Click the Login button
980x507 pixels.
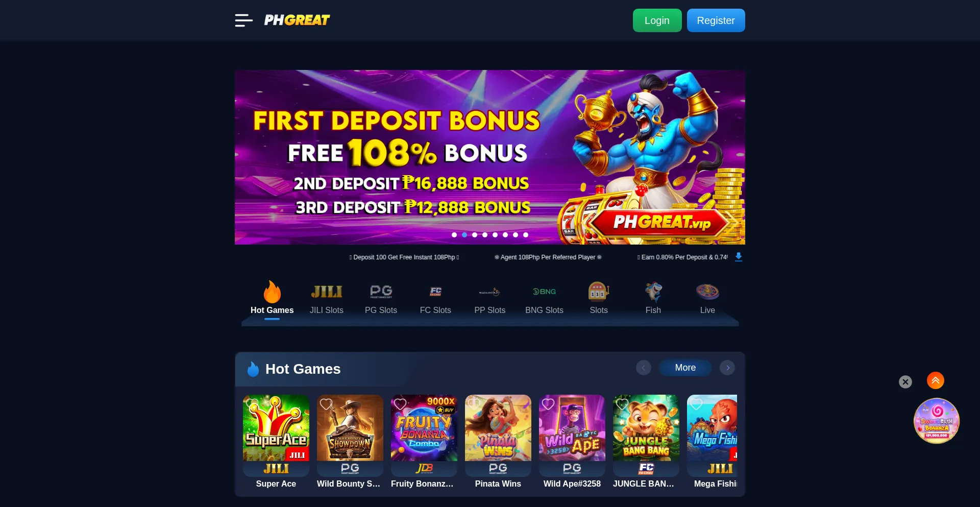click(657, 20)
